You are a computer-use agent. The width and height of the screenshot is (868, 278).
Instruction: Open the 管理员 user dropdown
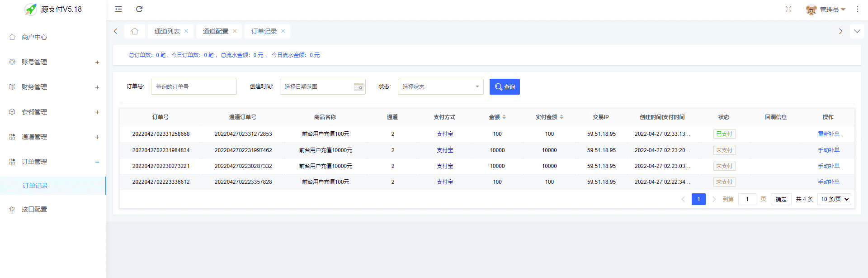coord(832,10)
